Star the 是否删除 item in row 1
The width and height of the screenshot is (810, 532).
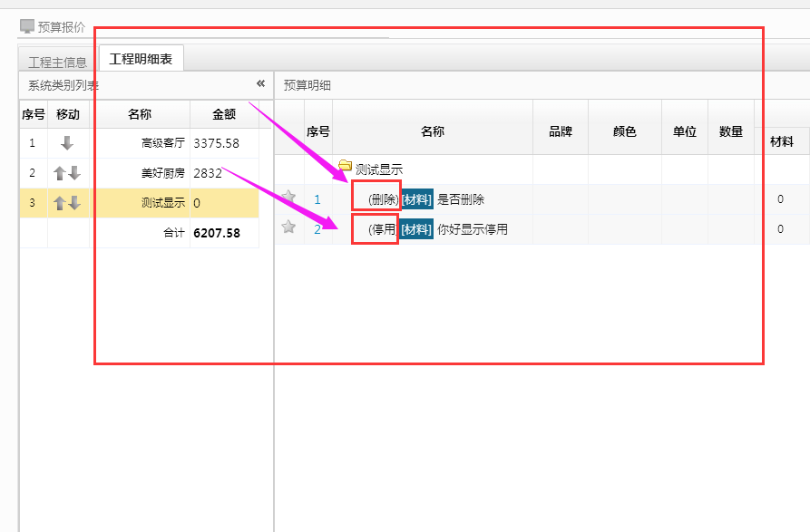point(288,198)
